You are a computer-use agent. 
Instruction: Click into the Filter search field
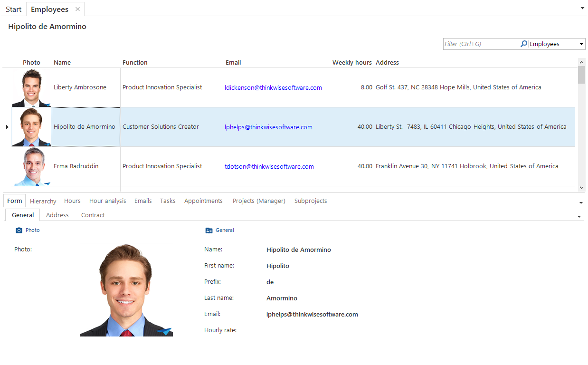click(x=480, y=44)
